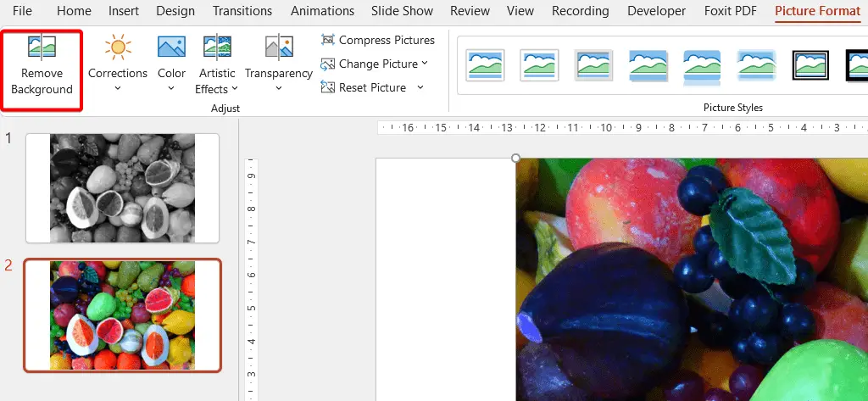The width and height of the screenshot is (868, 401).
Task: Click the fruit picture on the slide
Action: [x=692, y=280]
